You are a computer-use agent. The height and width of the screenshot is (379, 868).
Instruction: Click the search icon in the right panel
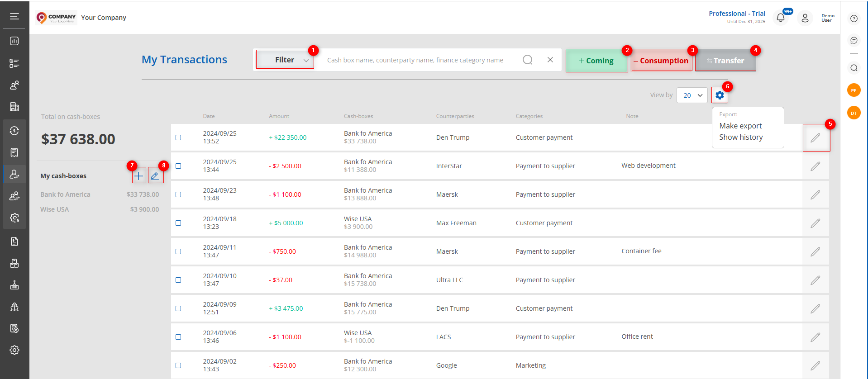coord(854,68)
